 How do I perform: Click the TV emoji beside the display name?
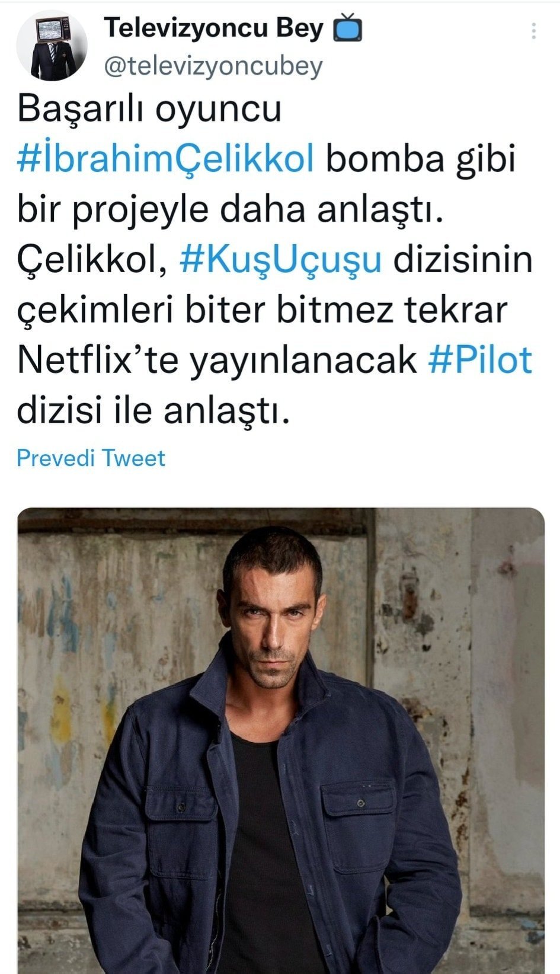[x=347, y=28]
